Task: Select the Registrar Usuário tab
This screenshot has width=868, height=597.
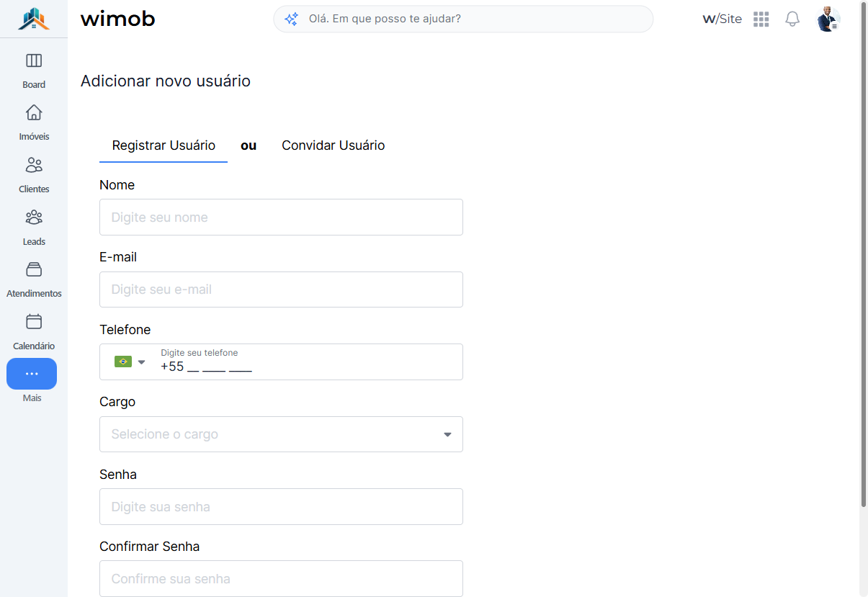Action: click(164, 145)
